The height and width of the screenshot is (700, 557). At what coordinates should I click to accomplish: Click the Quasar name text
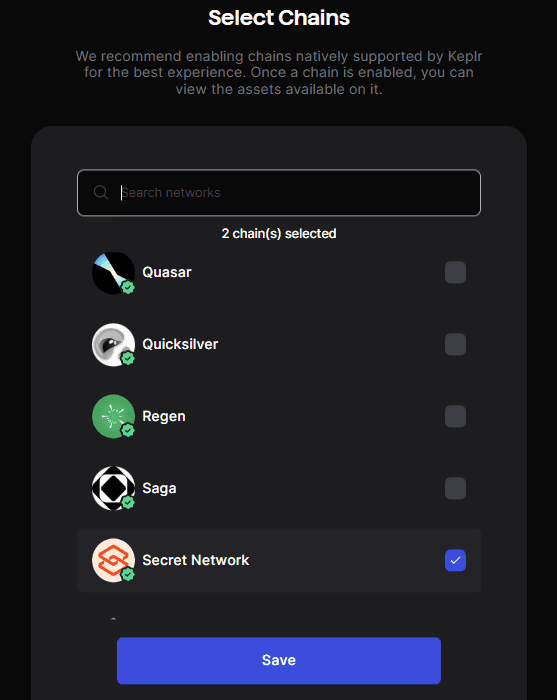click(167, 272)
